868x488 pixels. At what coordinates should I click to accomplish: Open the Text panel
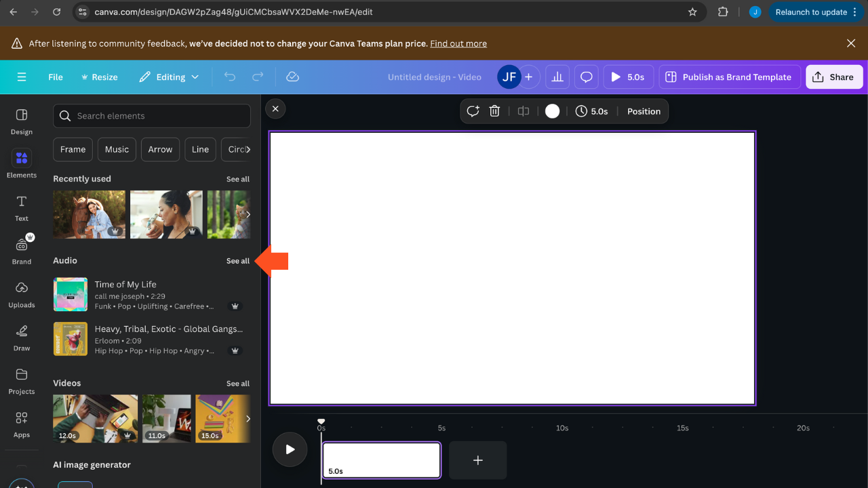pos(21,207)
